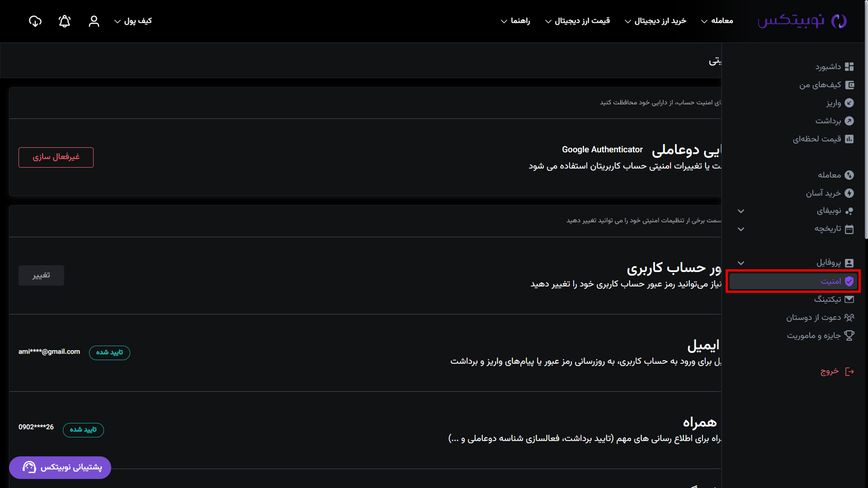Image resolution: width=868 pixels, height=488 pixels.
Task: Click the Nobifi (نوبیفای) sidebar icon
Action: 849,211
